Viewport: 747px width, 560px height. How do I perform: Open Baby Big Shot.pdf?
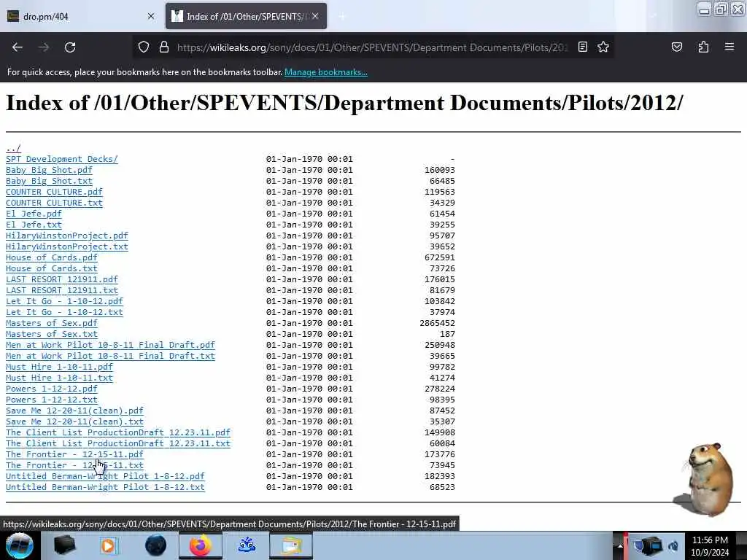click(49, 170)
